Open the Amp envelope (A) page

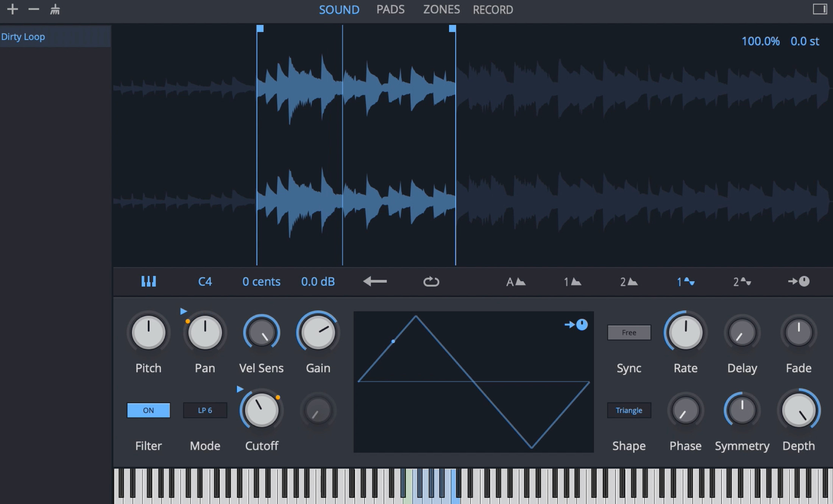[516, 282]
